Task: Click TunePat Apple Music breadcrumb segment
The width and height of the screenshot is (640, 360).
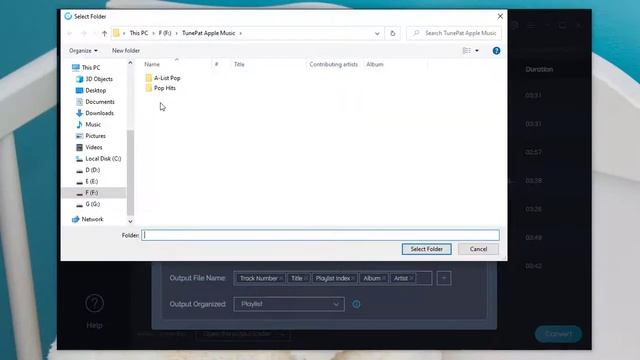Action: (x=209, y=33)
